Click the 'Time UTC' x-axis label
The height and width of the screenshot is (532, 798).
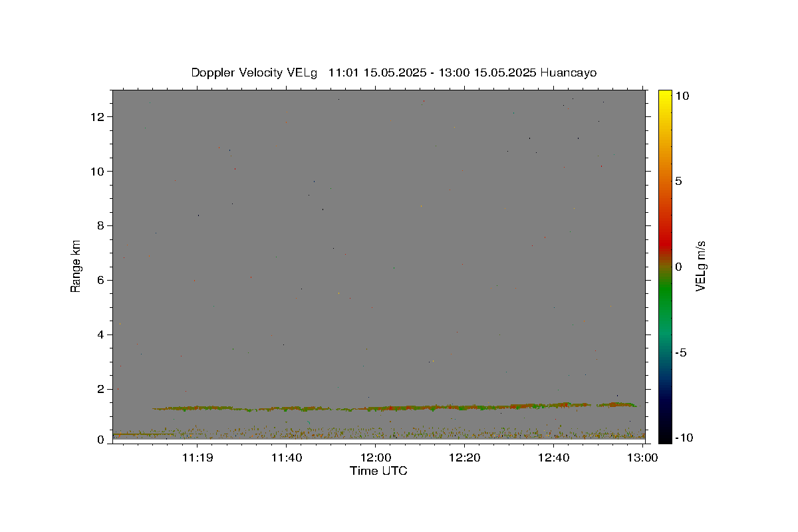point(378,471)
